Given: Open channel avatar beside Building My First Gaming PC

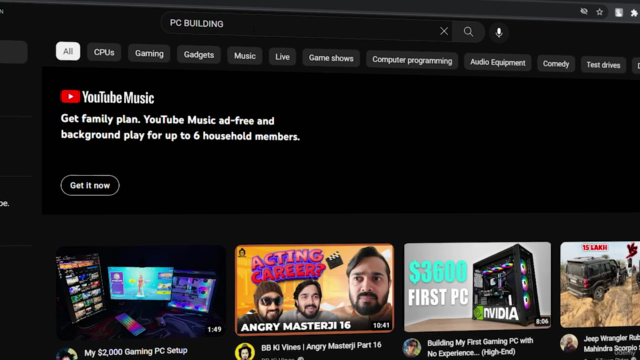Looking at the screenshot, I should click(411, 348).
